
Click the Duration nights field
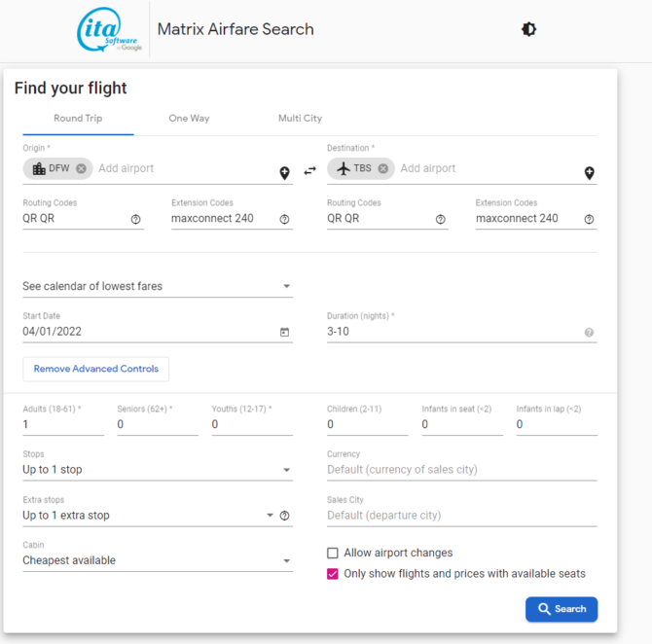click(x=454, y=332)
